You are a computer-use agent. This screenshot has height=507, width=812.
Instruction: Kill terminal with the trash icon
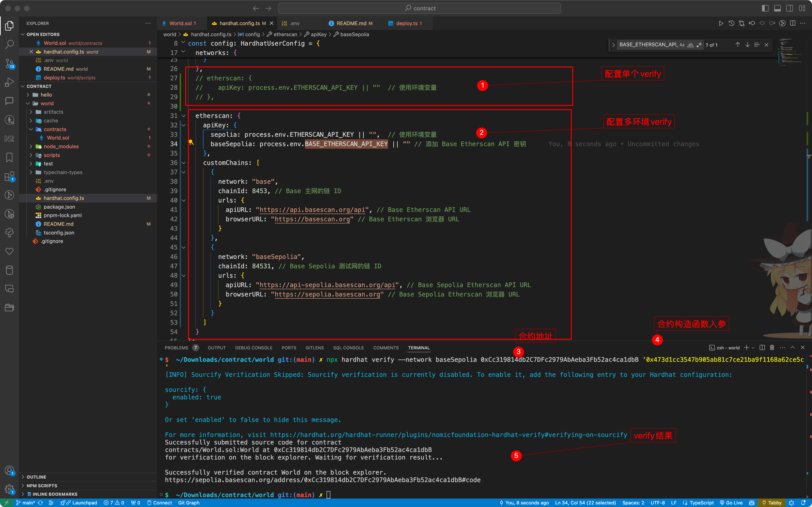pyautogui.click(x=772, y=347)
